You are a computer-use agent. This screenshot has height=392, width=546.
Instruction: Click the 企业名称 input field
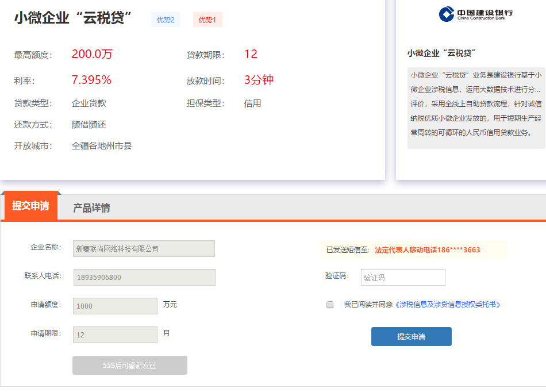click(x=144, y=248)
